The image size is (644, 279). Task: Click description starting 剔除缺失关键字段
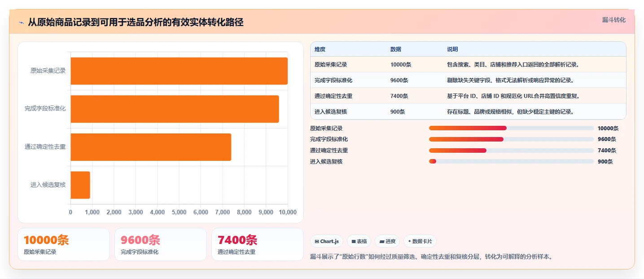(x=510, y=80)
